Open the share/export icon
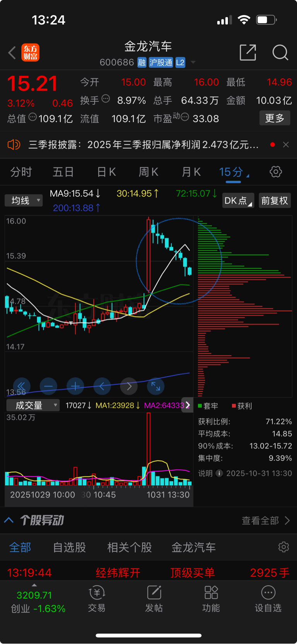This screenshot has height=644, width=297. (248, 52)
